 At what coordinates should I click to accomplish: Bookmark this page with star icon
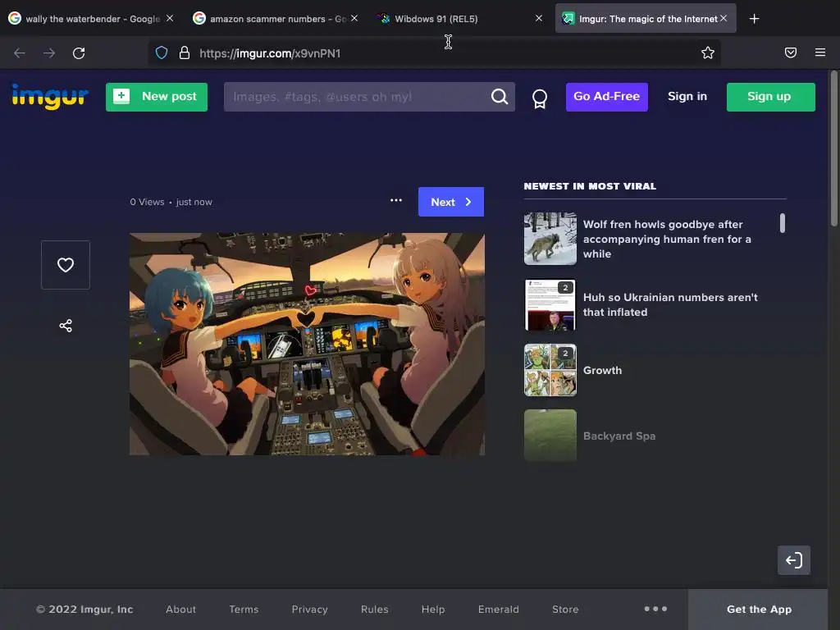(x=708, y=52)
